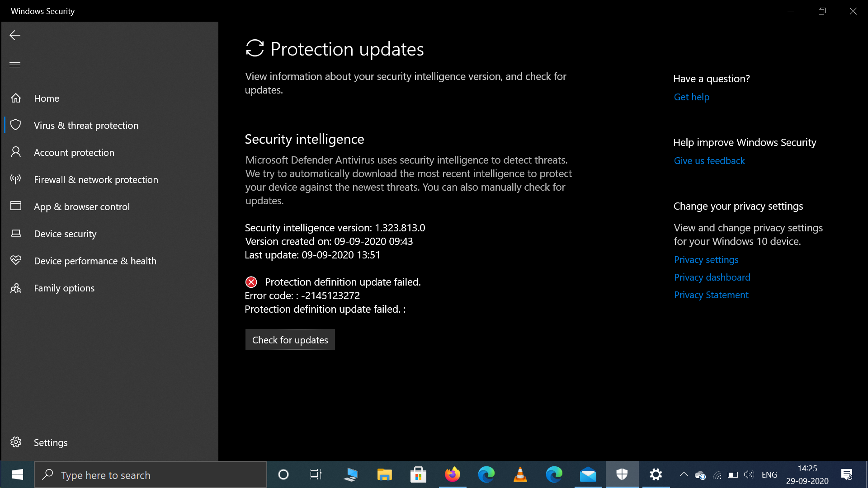Click the back arrow icon
This screenshot has height=488, width=868.
(x=15, y=35)
